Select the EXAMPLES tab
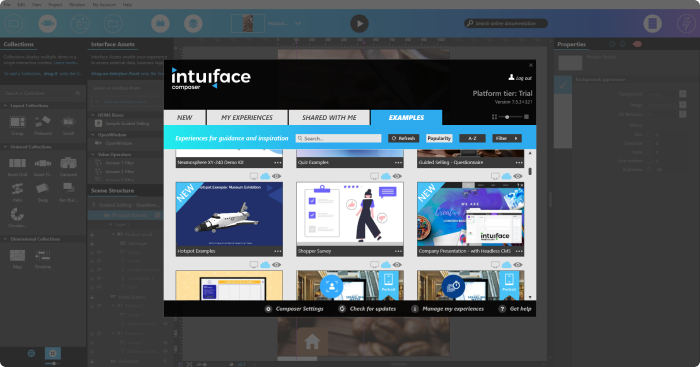Image resolution: width=700 pixels, height=367 pixels. click(x=406, y=118)
